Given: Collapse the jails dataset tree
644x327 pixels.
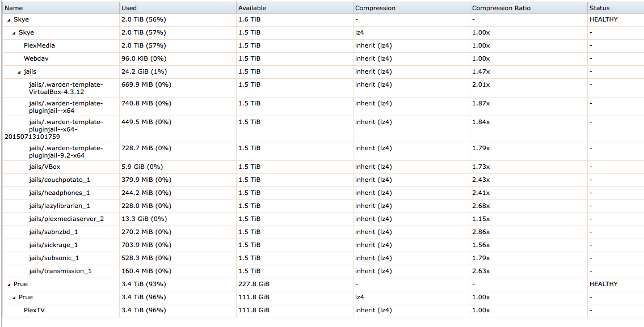Looking at the screenshot, I should (x=19, y=72).
